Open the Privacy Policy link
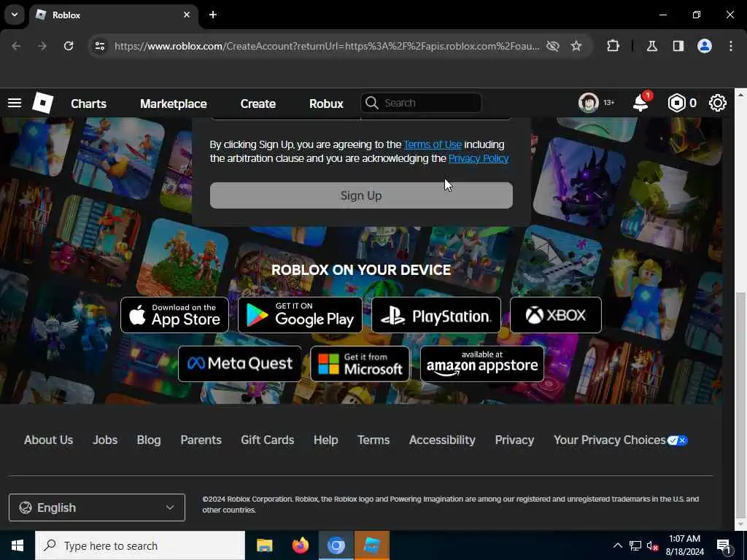This screenshot has height=560, width=747. (x=479, y=158)
